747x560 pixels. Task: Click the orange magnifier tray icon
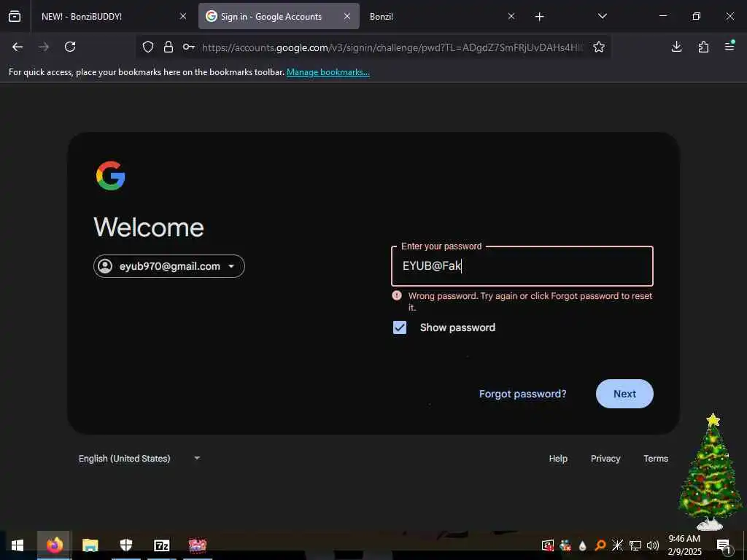[x=600, y=545]
